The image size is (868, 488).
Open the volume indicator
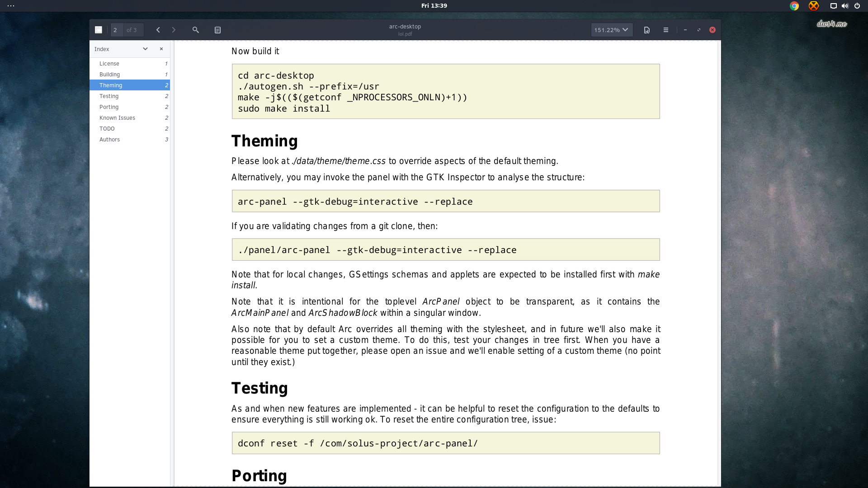845,6
